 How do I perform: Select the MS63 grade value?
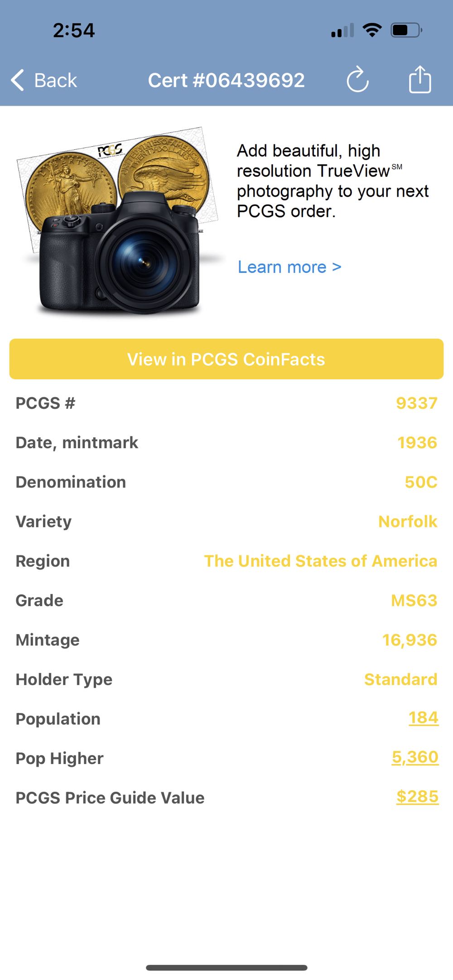pyautogui.click(x=414, y=600)
